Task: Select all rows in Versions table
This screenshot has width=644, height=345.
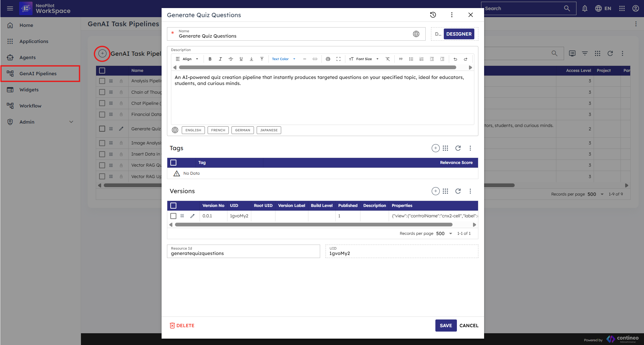Action: (x=173, y=206)
